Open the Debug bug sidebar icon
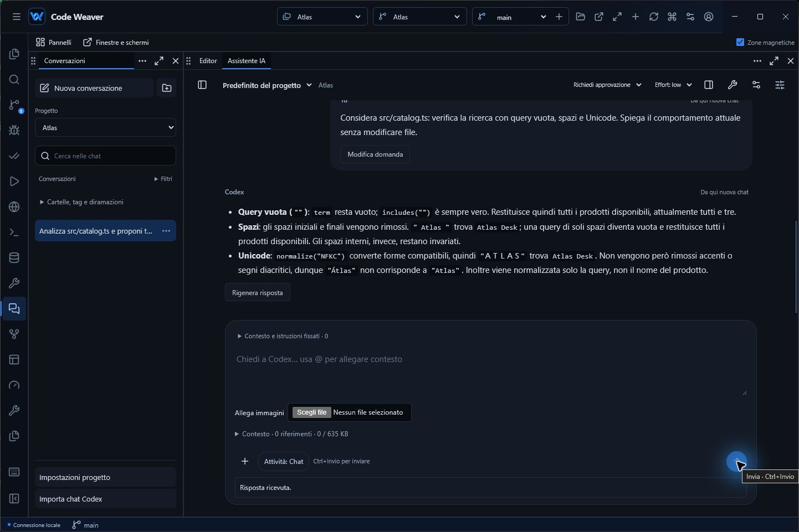 [14, 130]
